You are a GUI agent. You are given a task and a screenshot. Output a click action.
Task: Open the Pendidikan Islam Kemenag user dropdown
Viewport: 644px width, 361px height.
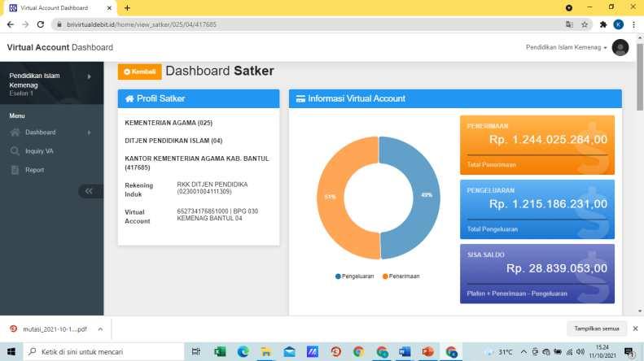click(566, 48)
